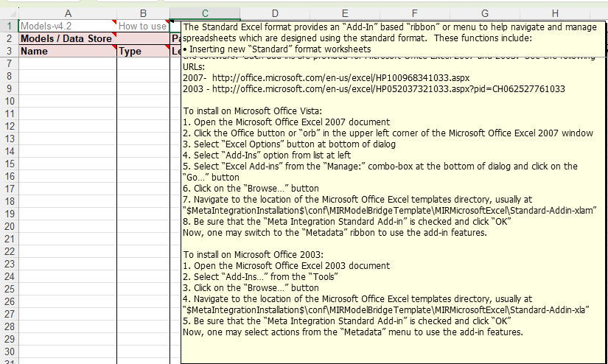This screenshot has width=608, height=364.
Task: Select row 1 header
Action: click(x=9, y=26)
